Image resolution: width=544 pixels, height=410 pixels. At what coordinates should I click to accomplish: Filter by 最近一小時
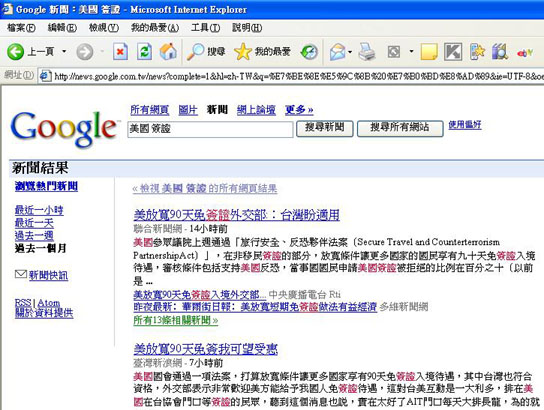click(x=39, y=210)
